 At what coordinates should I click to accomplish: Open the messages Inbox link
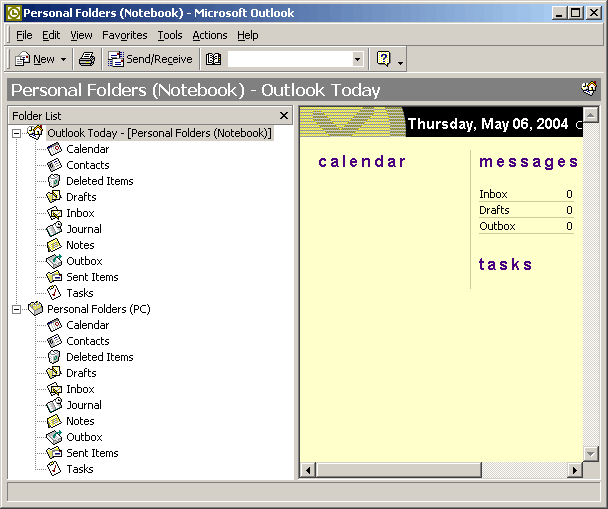[493, 194]
